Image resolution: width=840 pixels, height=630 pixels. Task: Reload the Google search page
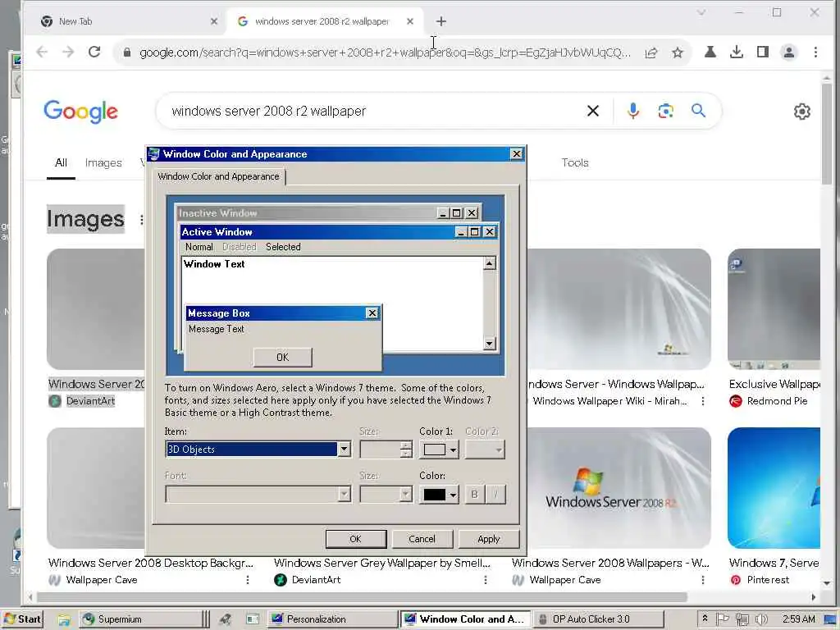click(94, 52)
